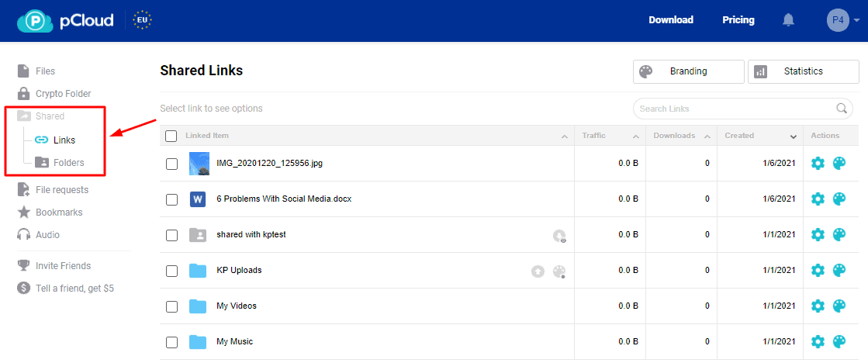The image size is (868, 363).
Task: Click the search magnifier icon
Action: pos(842,109)
